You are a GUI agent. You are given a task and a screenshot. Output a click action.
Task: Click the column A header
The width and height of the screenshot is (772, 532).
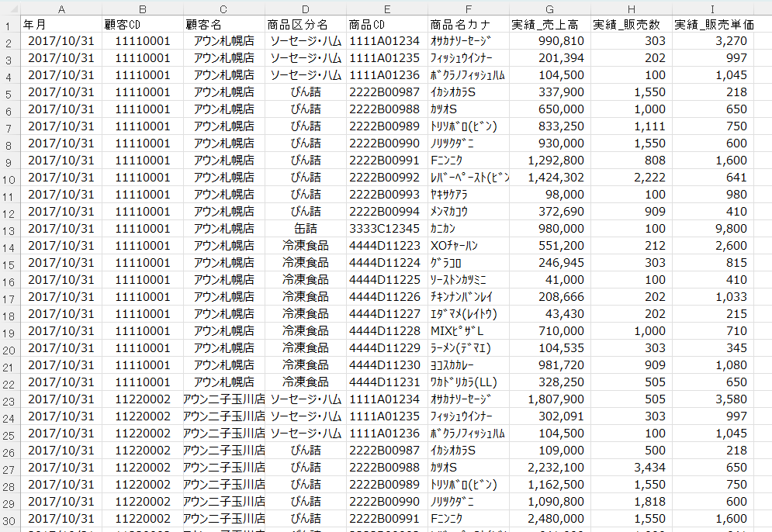click(61, 9)
